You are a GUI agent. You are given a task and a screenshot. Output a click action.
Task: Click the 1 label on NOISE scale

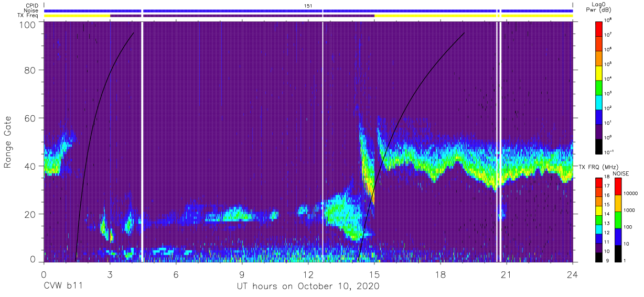tap(624, 260)
